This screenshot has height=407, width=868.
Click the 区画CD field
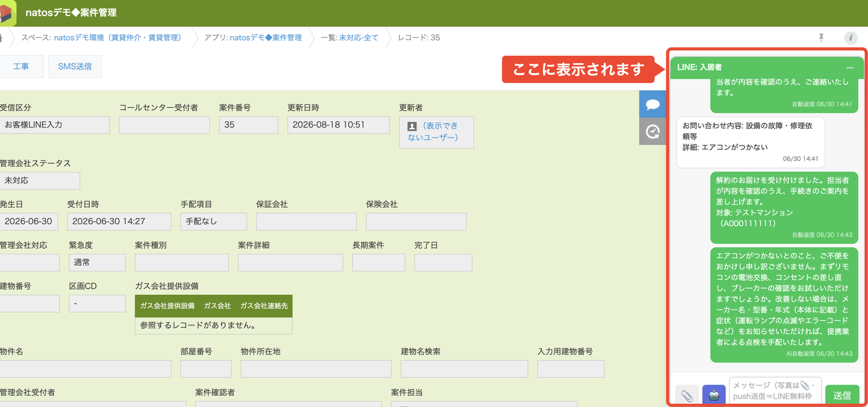(x=97, y=304)
